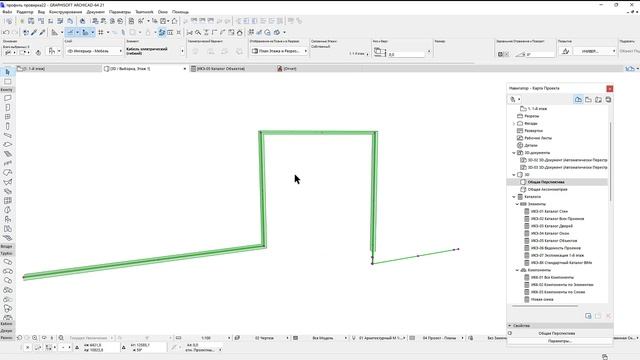640x360 pixels.
Task: Open ИКЭ-04 Каталог Окон schedule
Action: point(550,233)
